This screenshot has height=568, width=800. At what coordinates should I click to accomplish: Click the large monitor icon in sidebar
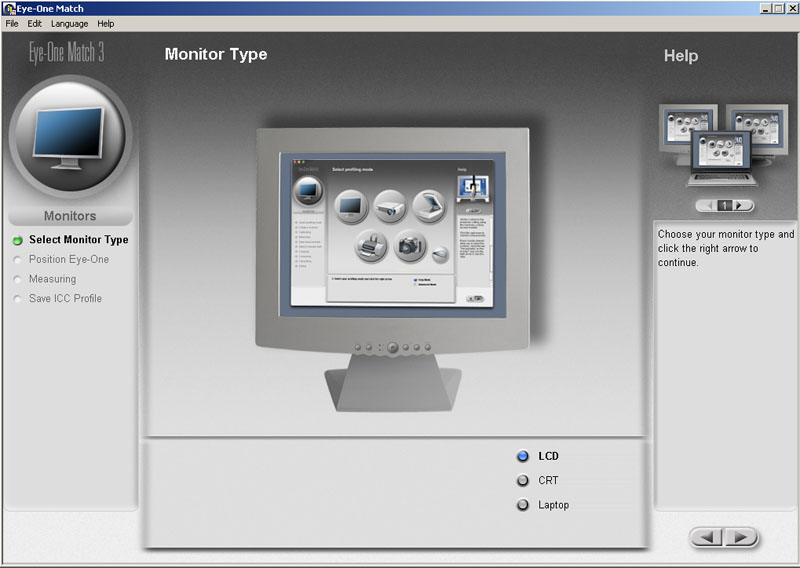coord(70,136)
